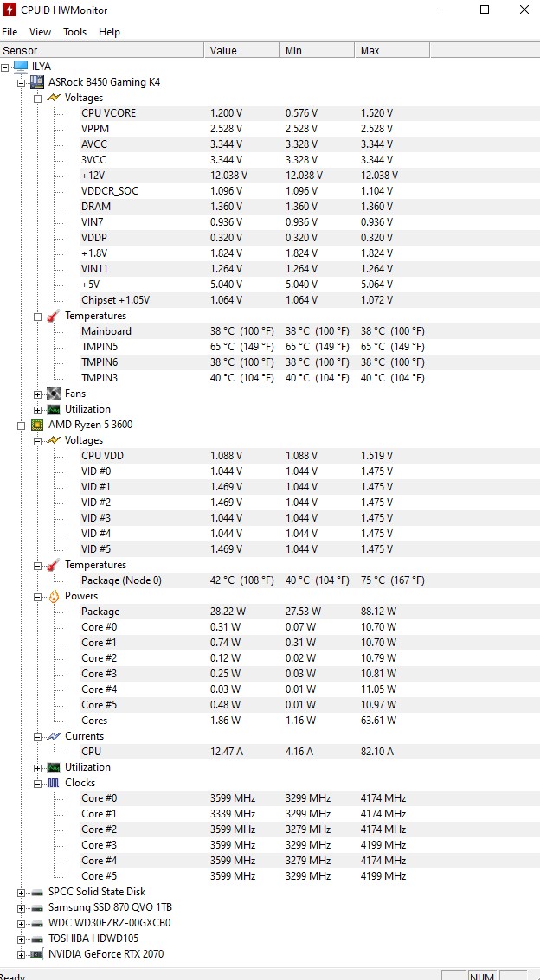Click the Clocks node icon
The width and height of the screenshot is (540, 980).
(54, 783)
